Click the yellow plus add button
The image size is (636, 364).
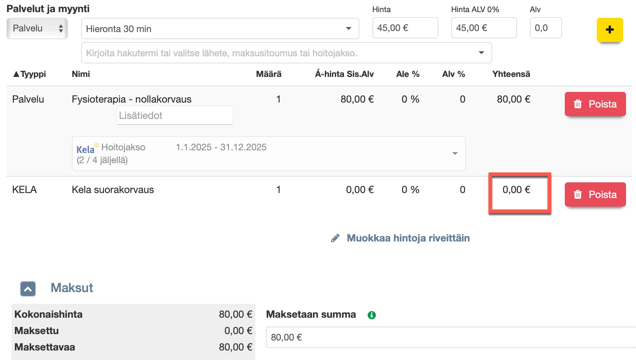(x=609, y=30)
